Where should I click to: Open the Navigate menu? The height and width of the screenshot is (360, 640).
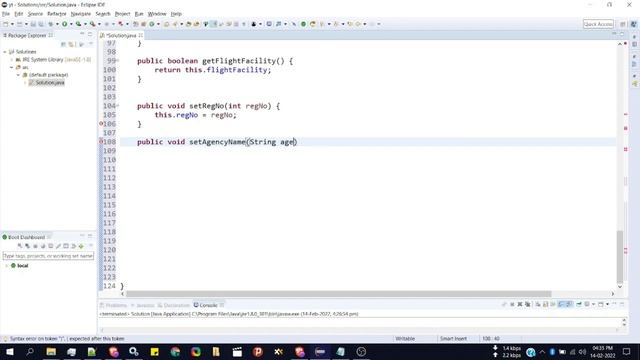[81, 14]
